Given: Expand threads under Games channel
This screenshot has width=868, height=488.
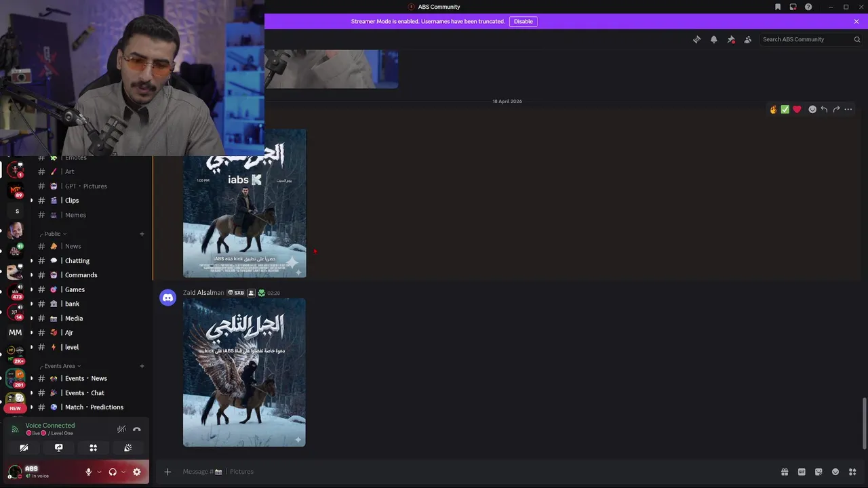Looking at the screenshot, I should [x=31, y=289].
